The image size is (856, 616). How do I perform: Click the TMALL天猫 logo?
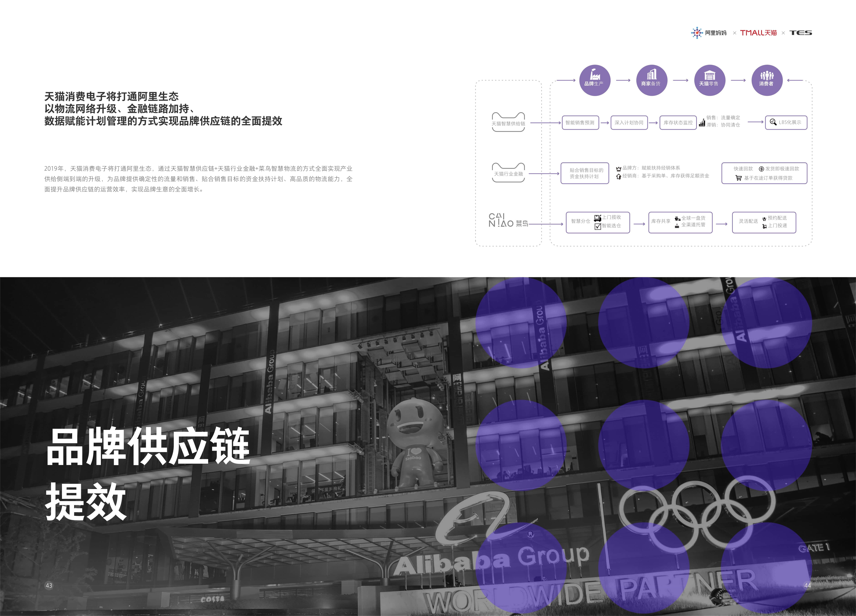pos(758,33)
